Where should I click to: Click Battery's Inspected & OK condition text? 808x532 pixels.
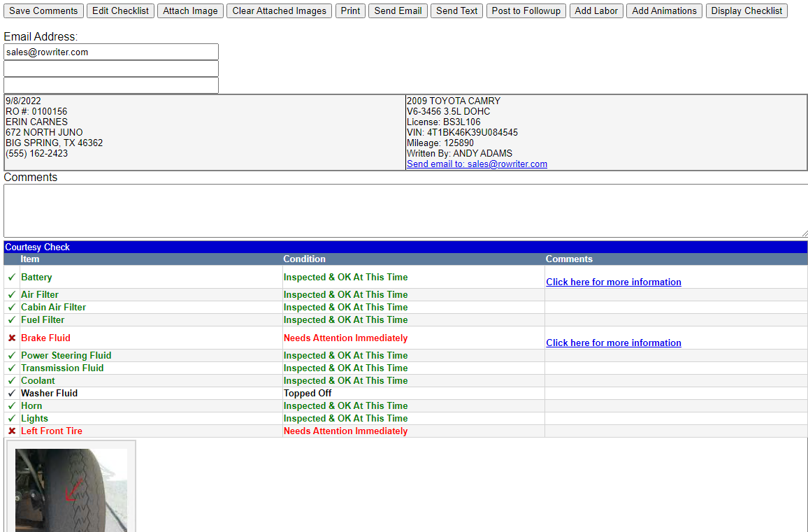(x=346, y=278)
